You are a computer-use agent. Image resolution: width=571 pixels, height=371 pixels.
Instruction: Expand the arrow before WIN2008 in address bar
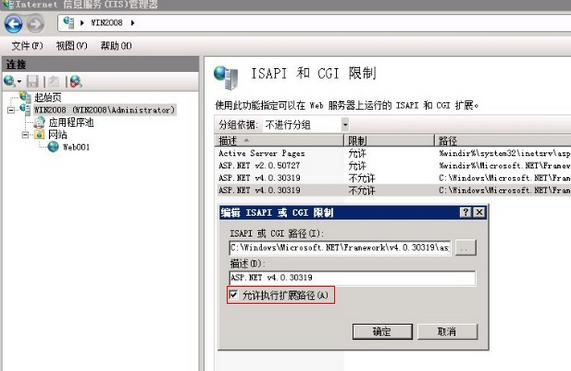[x=82, y=23]
